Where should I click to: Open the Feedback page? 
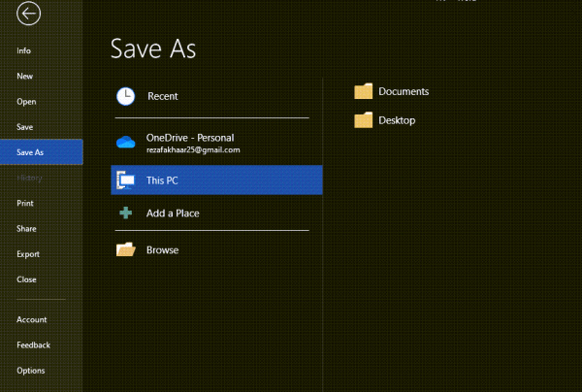click(x=33, y=345)
